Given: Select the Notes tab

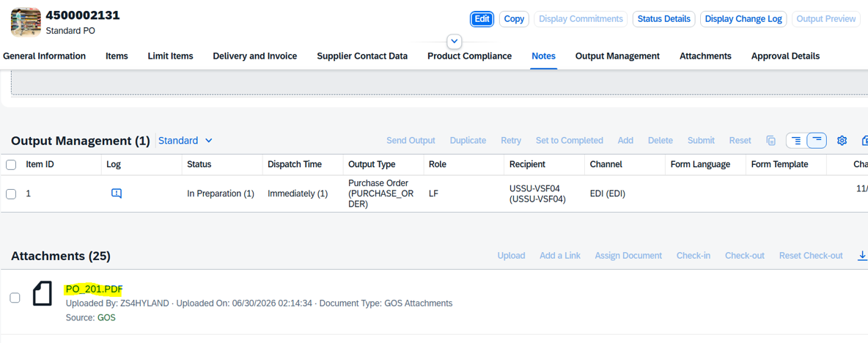Looking at the screenshot, I should click(544, 56).
